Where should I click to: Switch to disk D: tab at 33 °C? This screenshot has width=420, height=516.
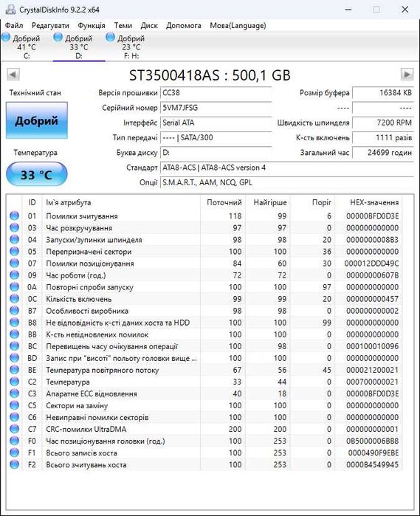click(79, 47)
